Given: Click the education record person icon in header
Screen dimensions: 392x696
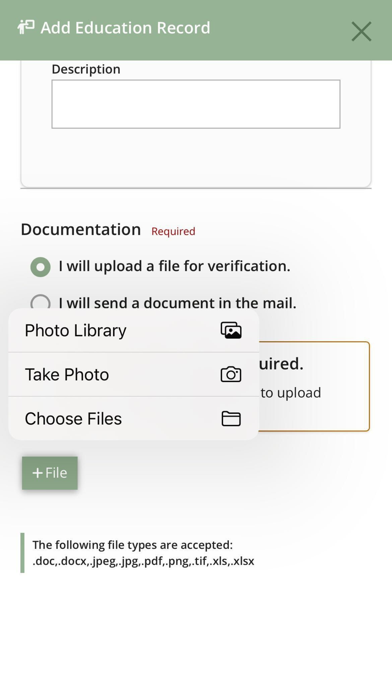Looking at the screenshot, I should tap(26, 28).
